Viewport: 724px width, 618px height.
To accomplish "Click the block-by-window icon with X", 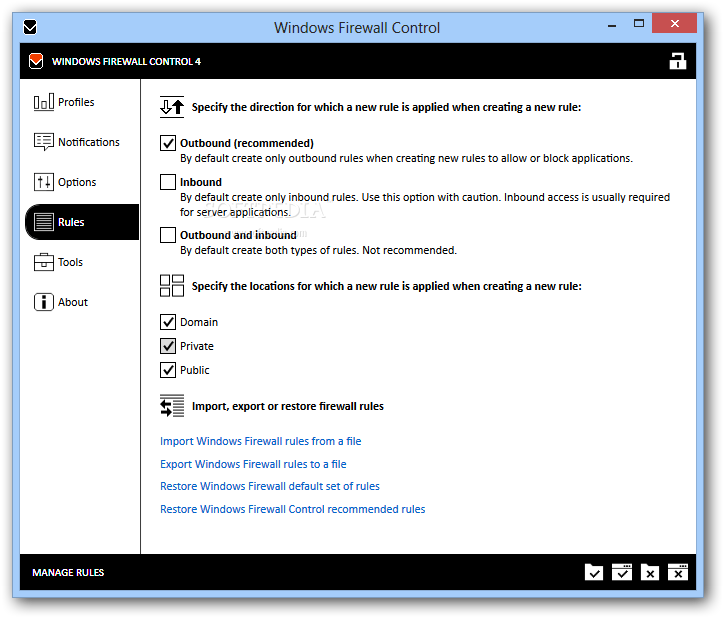I will (678, 572).
